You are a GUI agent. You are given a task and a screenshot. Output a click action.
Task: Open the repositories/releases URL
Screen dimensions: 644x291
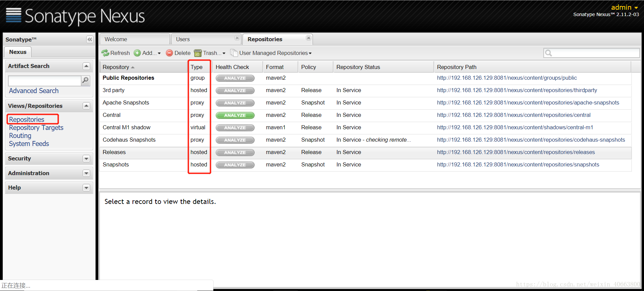point(516,152)
